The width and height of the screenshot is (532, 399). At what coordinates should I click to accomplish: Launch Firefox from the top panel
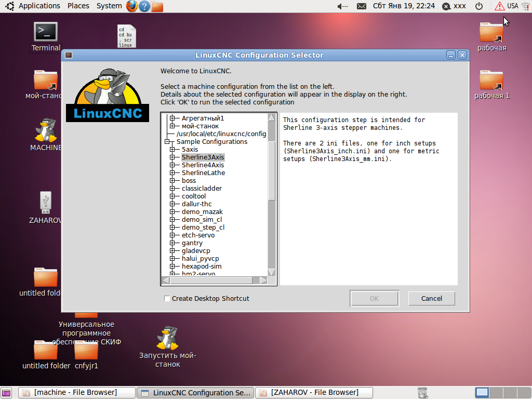(132, 6)
